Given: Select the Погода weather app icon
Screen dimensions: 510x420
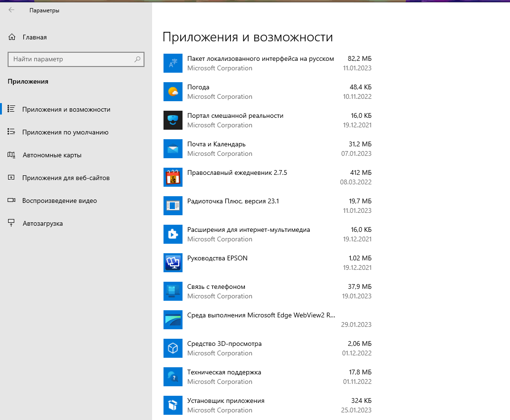Looking at the screenshot, I should [x=173, y=92].
